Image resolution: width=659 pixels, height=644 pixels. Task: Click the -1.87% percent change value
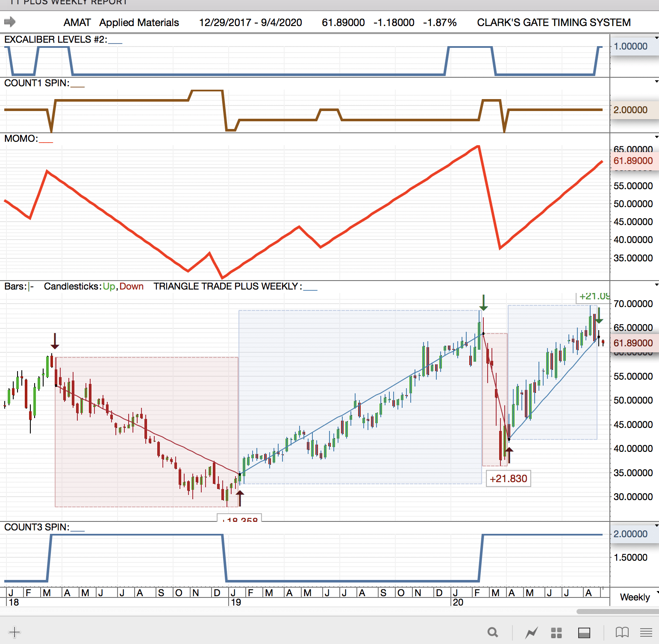point(440,22)
